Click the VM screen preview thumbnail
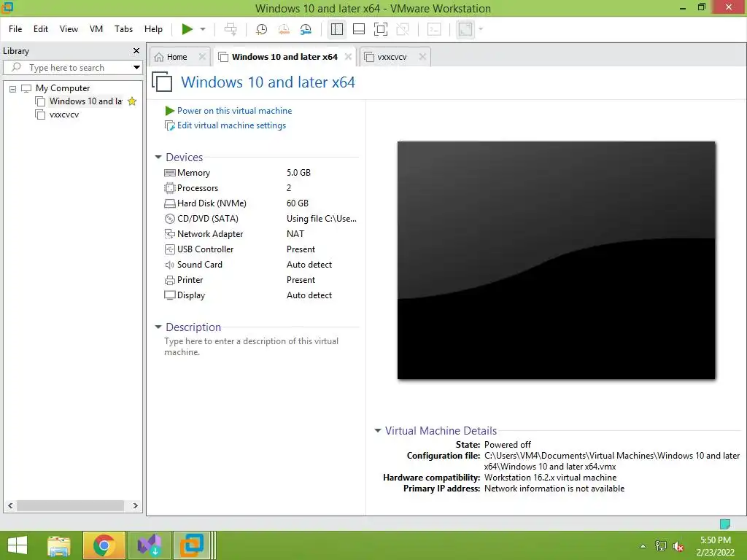This screenshot has height=560, width=747. click(556, 260)
